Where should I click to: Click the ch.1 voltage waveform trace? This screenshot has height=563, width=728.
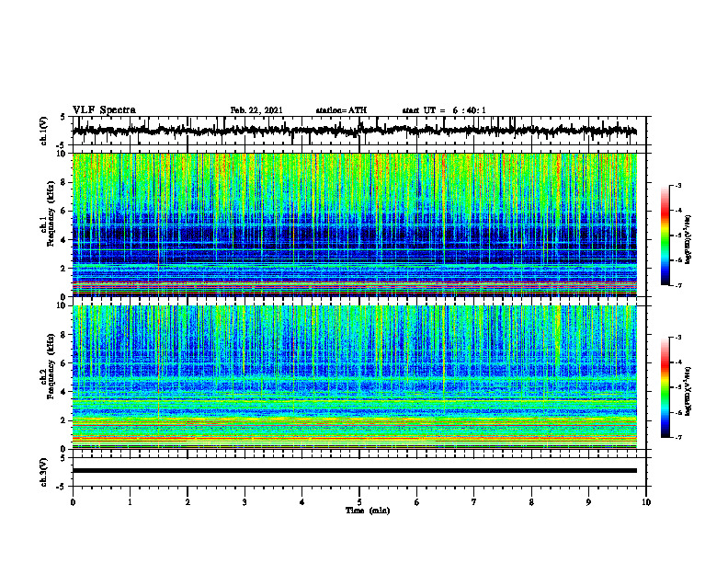pyautogui.click(x=354, y=131)
